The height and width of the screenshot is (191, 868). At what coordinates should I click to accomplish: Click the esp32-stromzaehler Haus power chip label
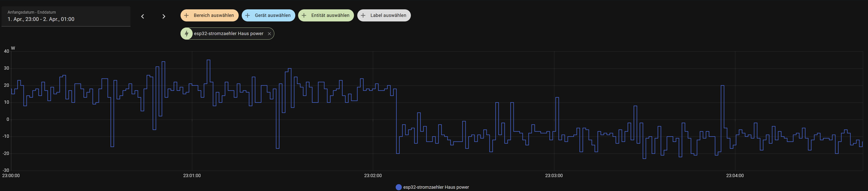point(229,34)
